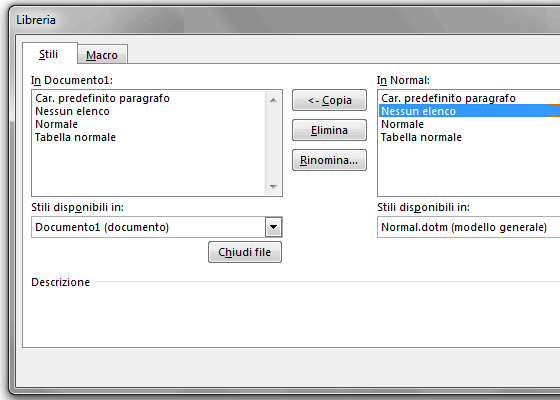Click the Copia button
Image resolution: width=560 pixels, height=400 pixels.
[329, 100]
